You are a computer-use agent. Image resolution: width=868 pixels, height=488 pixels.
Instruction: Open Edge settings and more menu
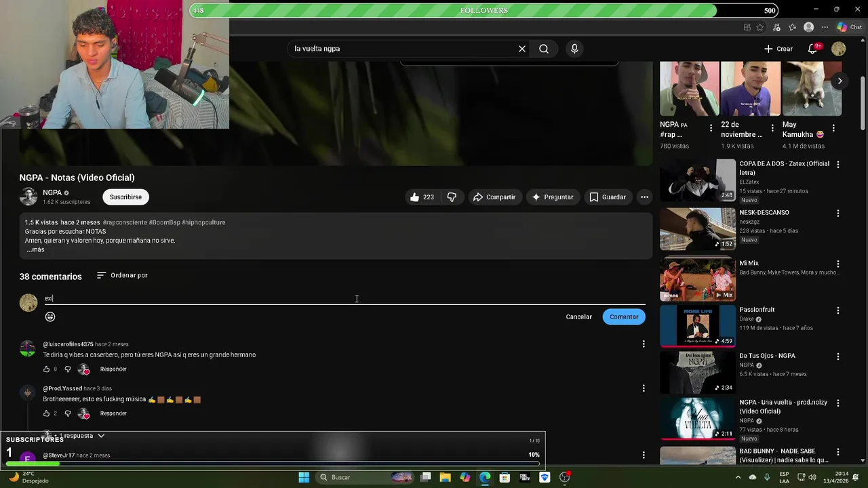coord(825,27)
